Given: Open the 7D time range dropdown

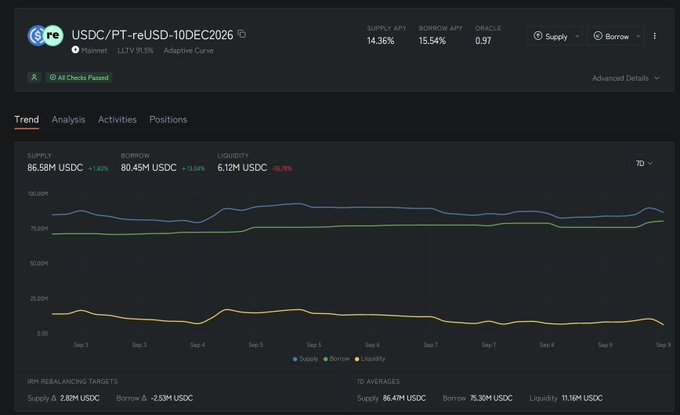Looking at the screenshot, I should pos(644,163).
